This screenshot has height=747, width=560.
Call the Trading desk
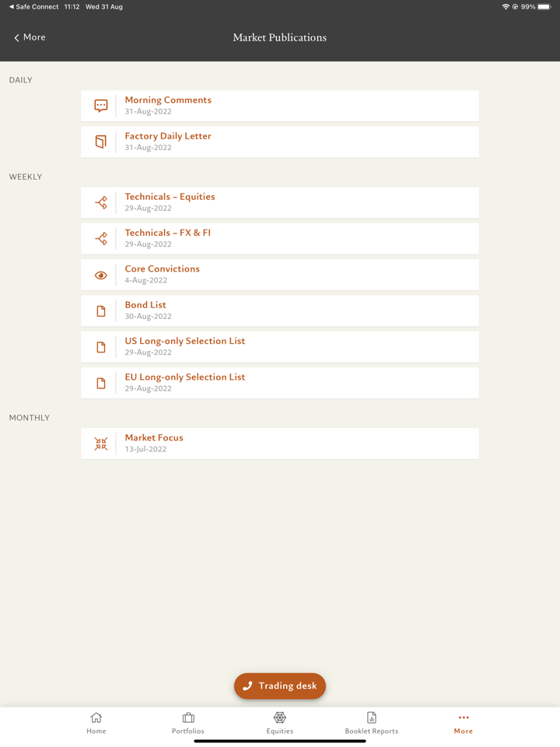pyautogui.click(x=280, y=686)
